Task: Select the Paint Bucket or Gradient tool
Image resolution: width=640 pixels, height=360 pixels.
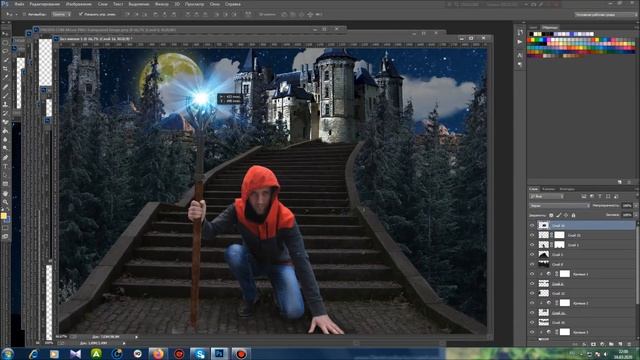Action: (x=5, y=131)
